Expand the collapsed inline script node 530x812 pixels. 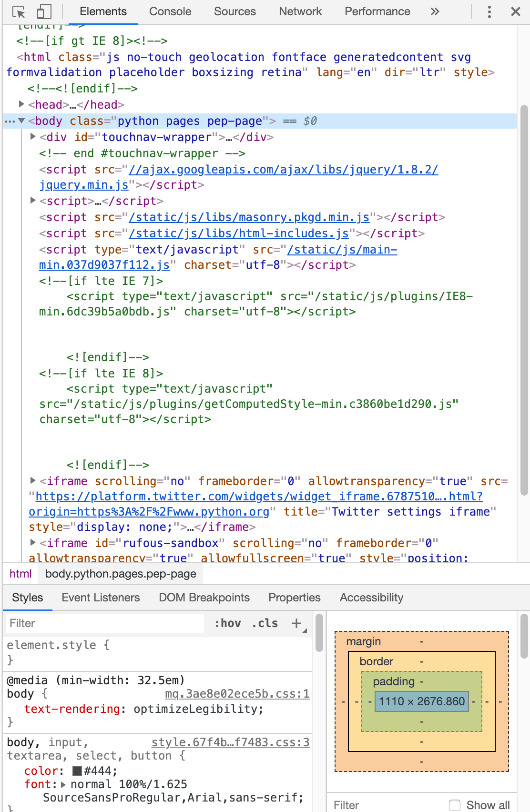pyautogui.click(x=33, y=201)
